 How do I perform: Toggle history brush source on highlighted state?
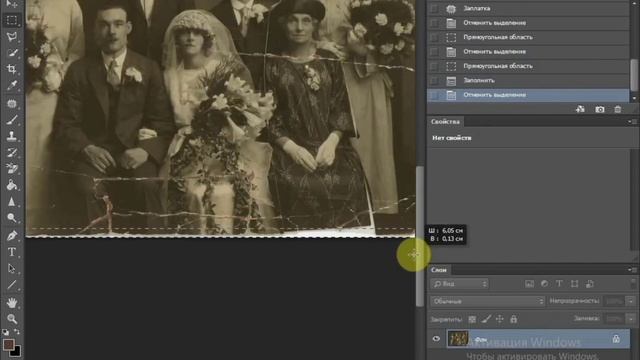coord(434,95)
